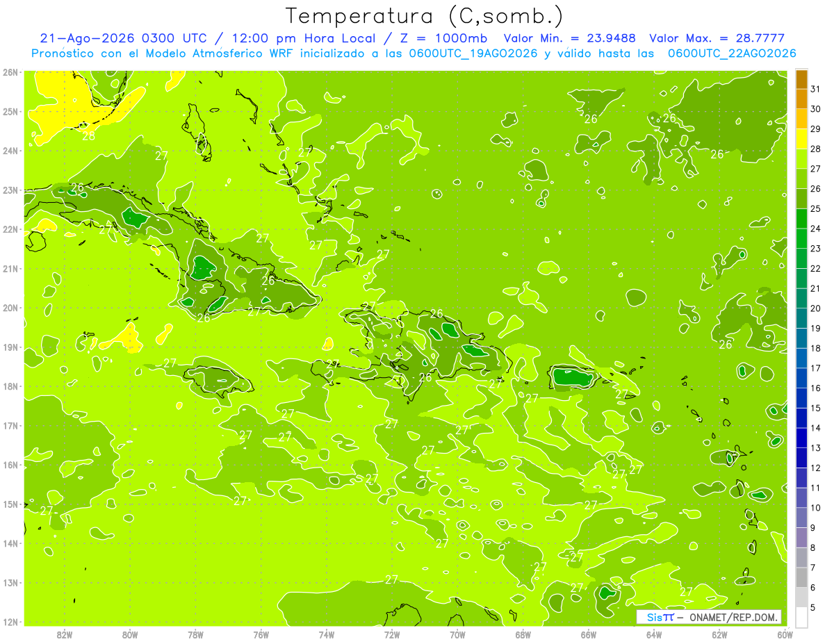Viewport: 834px width, 644px height.
Task: Click the orange 30–31 swatch on the colorbar
Action: click(801, 99)
